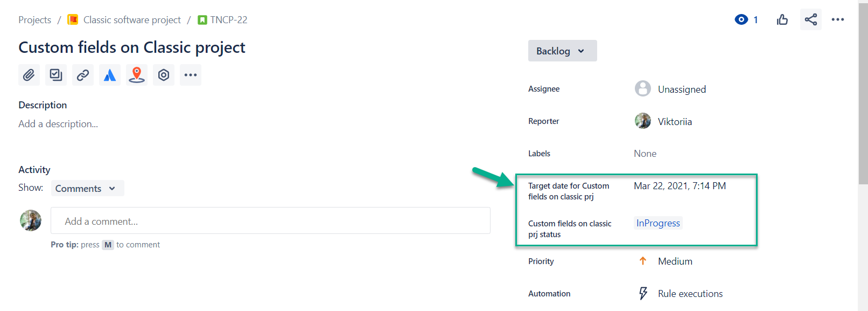Open the Comments show filter dropdown
The height and width of the screenshot is (311, 868).
tap(87, 188)
